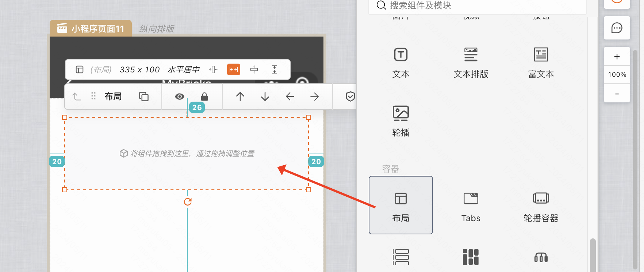
Task: Click the 布局 label in floating toolbar
Action: 113,96
